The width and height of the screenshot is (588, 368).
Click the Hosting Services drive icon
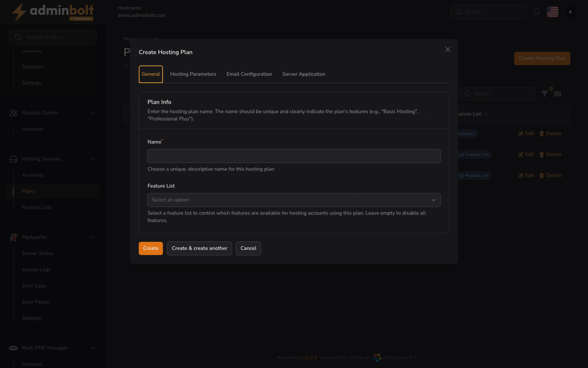(13, 159)
